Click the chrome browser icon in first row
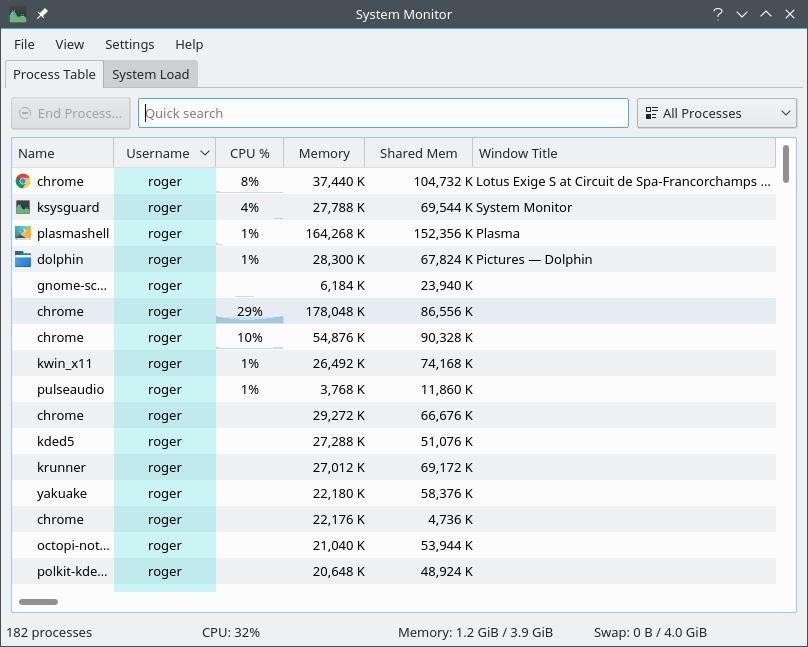The height and width of the screenshot is (647, 808). [x=23, y=181]
